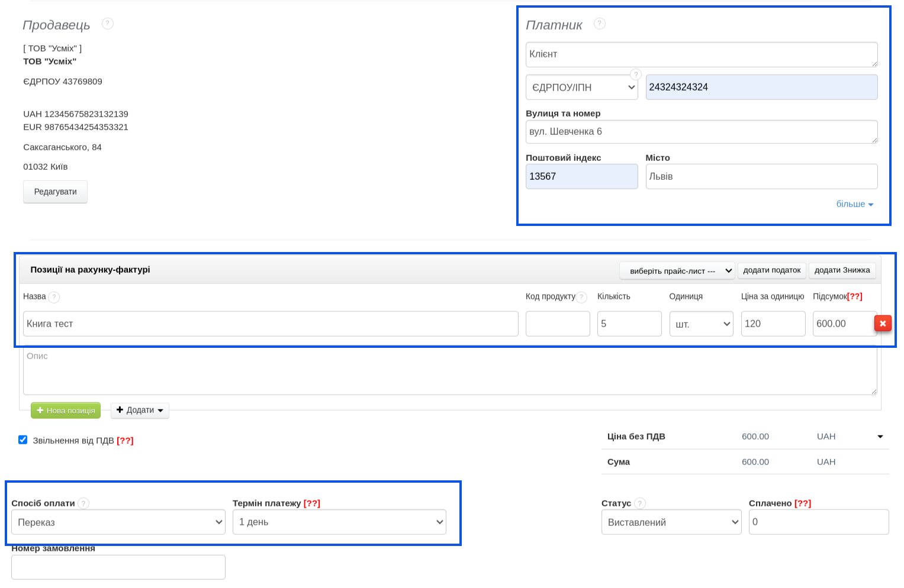Click the help icon above ЄДРПОУ/ІПН number field
The width and height of the screenshot is (904, 588).
point(635,75)
